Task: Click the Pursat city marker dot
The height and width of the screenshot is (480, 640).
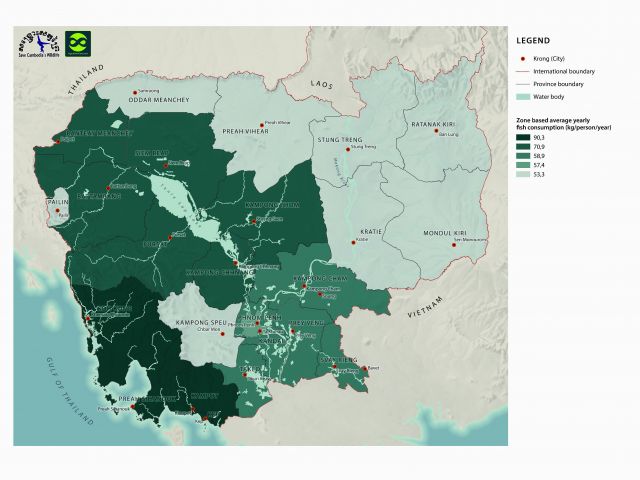Action: click(x=170, y=238)
